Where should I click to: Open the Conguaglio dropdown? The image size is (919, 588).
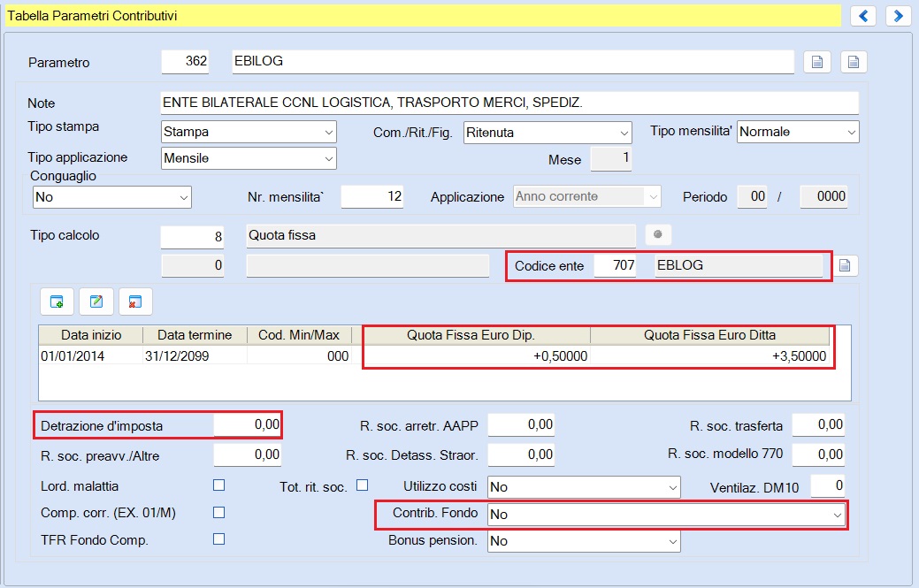112,197
